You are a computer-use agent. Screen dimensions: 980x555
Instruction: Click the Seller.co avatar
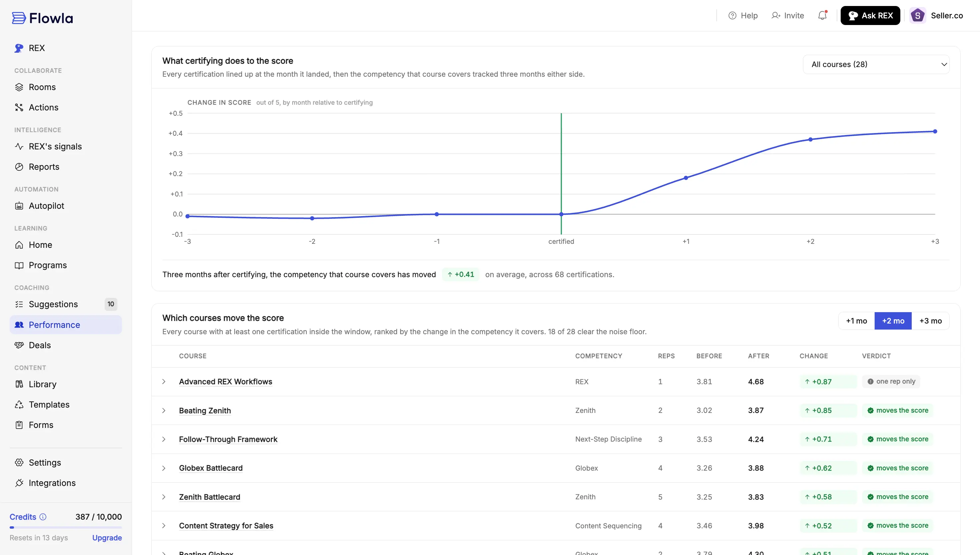918,16
